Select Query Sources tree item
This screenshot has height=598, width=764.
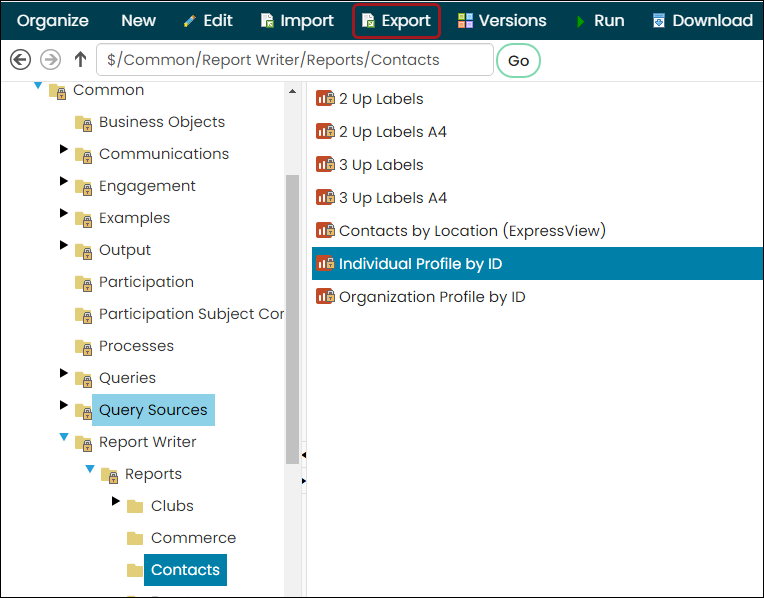153,410
